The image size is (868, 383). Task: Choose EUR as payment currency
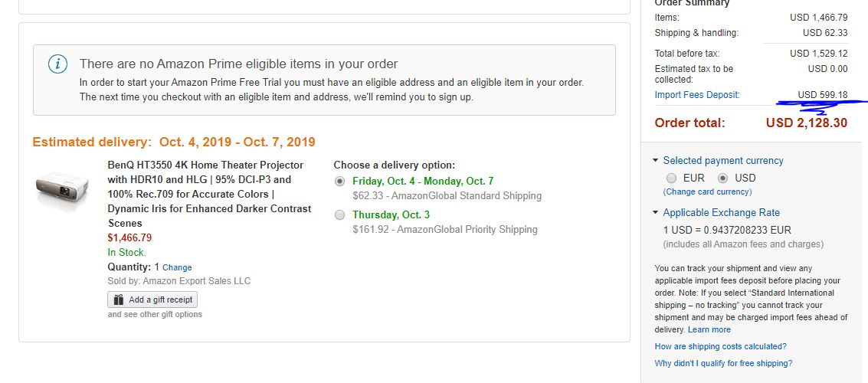(672, 178)
